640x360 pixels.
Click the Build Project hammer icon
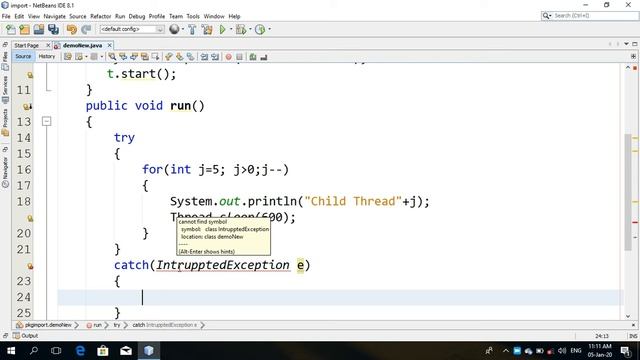point(192,29)
